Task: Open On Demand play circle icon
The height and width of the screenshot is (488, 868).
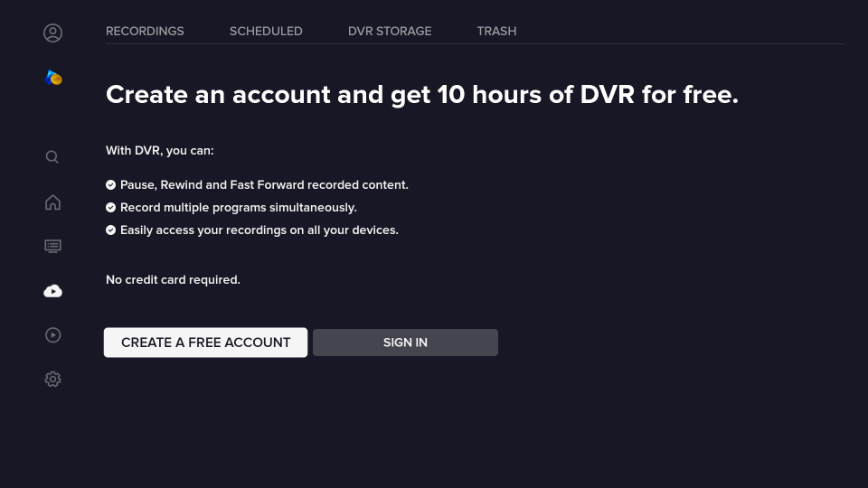Action: (52, 335)
